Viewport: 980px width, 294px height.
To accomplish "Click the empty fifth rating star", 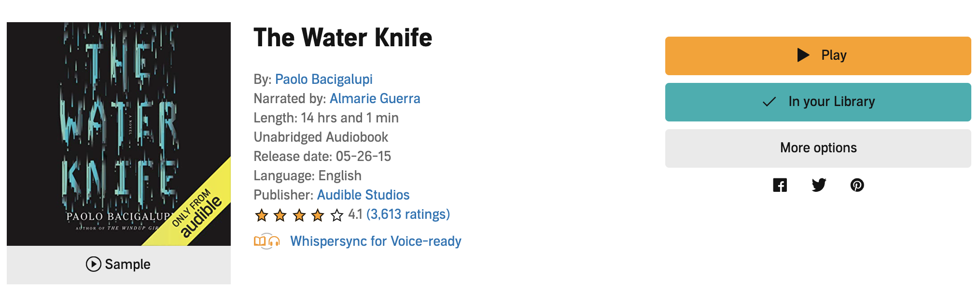I will pos(337,215).
